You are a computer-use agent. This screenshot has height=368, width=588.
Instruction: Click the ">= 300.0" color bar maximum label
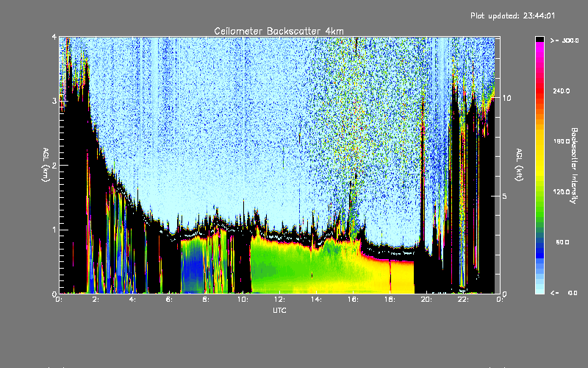click(x=564, y=40)
